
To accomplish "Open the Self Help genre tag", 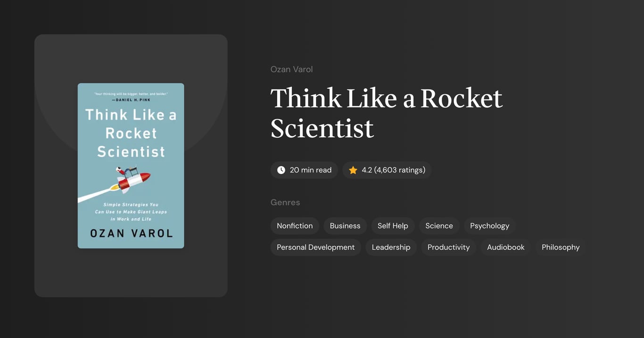I will [x=393, y=225].
